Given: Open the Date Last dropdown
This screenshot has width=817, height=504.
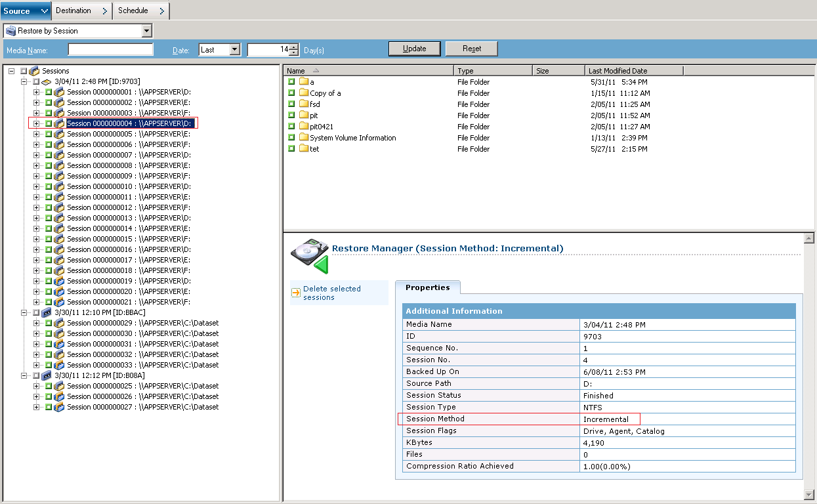Looking at the screenshot, I should pos(235,50).
